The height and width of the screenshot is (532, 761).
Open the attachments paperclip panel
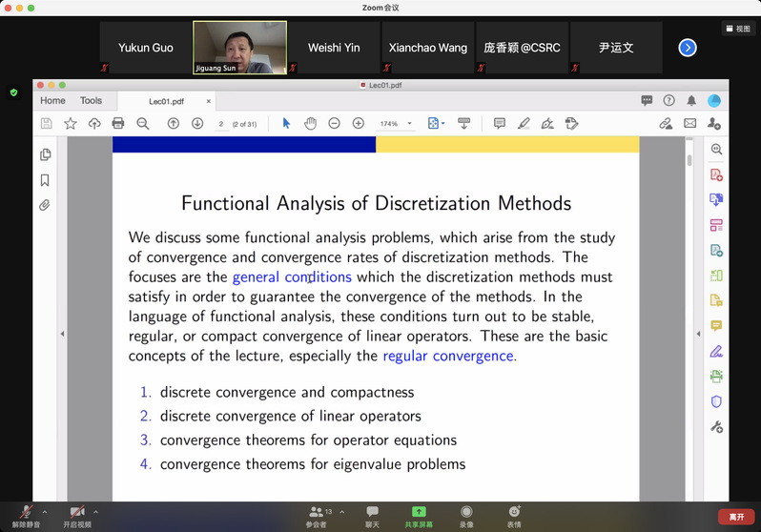45,205
